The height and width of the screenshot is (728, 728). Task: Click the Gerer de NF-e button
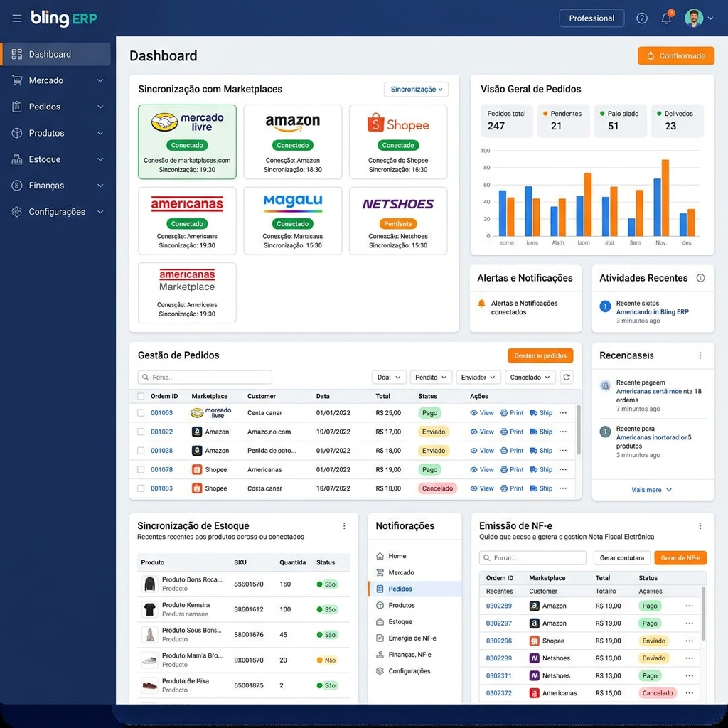tap(680, 557)
